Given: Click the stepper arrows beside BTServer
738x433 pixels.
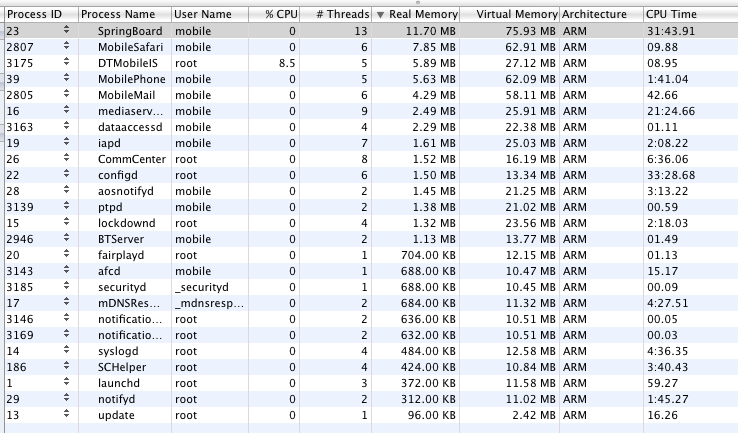Looking at the screenshot, I should point(66,238).
